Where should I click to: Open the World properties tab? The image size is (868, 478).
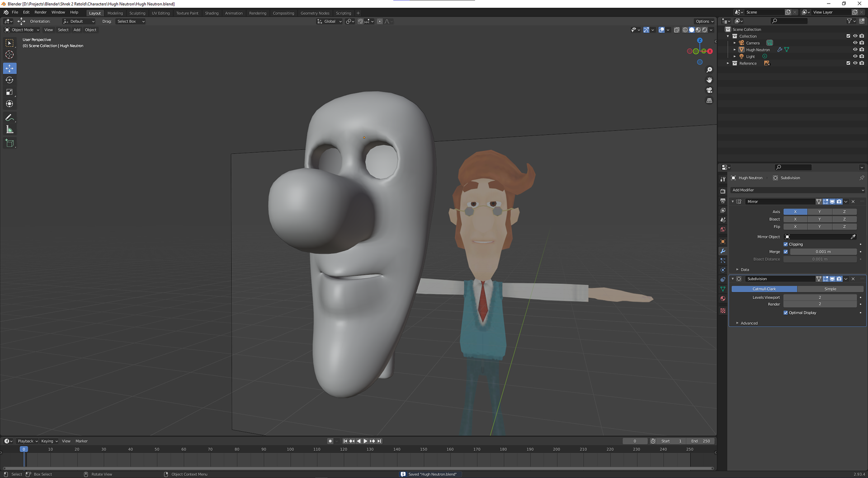(x=723, y=229)
